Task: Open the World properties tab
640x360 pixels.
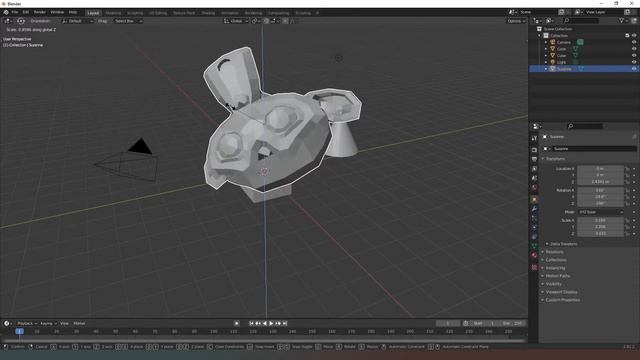Action: 534,188
